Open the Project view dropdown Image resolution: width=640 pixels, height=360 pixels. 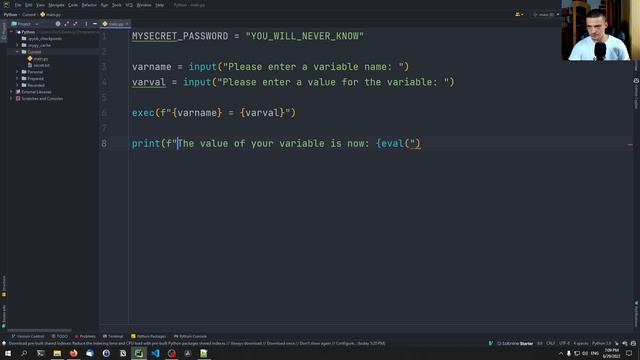[x=25, y=24]
